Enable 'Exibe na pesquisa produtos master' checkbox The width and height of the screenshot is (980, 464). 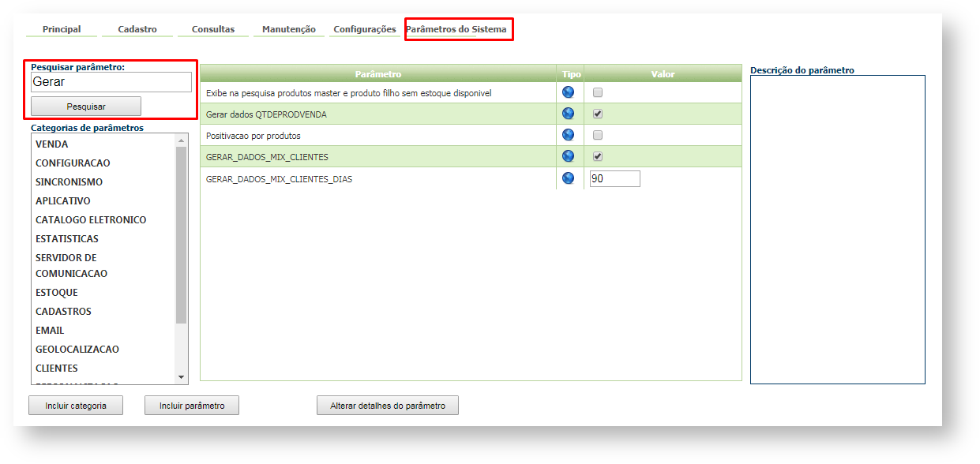598,92
